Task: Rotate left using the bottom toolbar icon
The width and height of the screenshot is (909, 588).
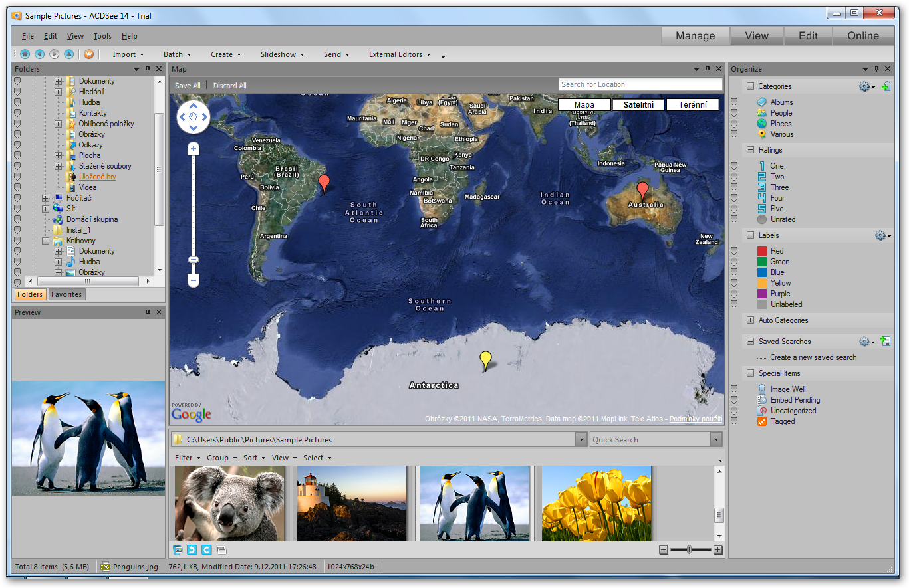Action: [x=192, y=550]
